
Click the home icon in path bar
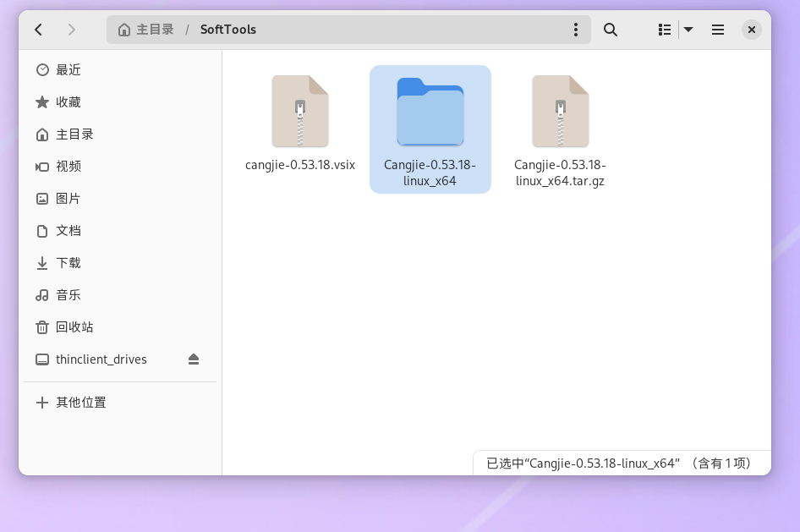pyautogui.click(x=124, y=30)
